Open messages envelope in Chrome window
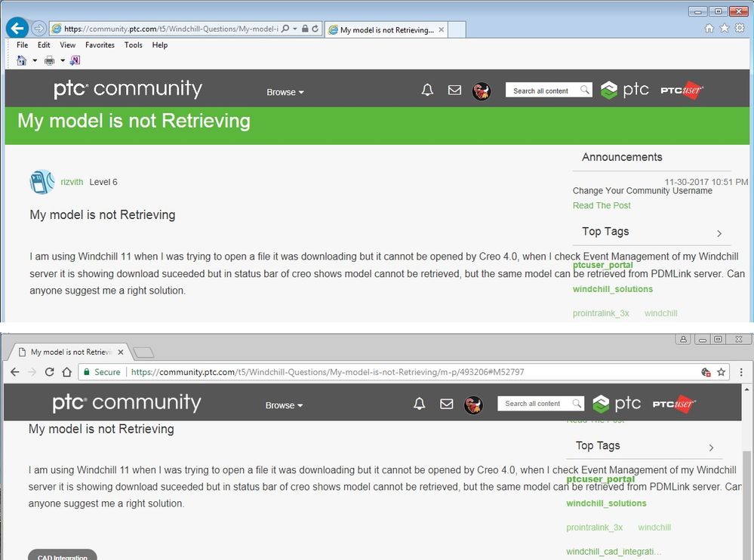 coord(447,404)
